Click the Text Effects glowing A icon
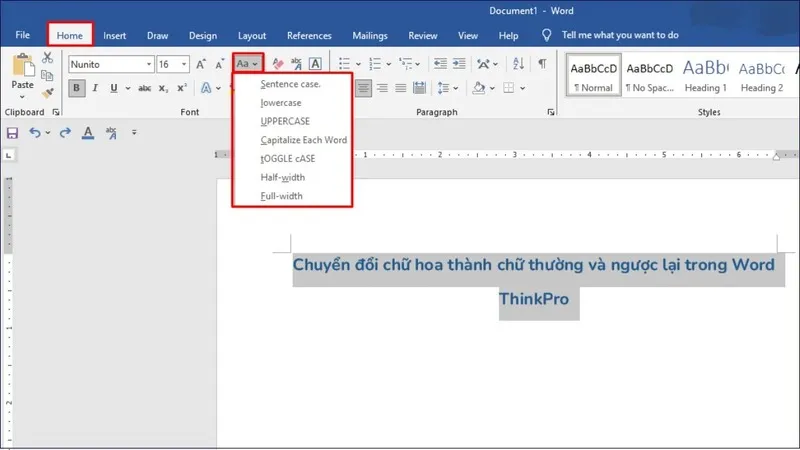The height and width of the screenshot is (450, 800). pos(206,88)
